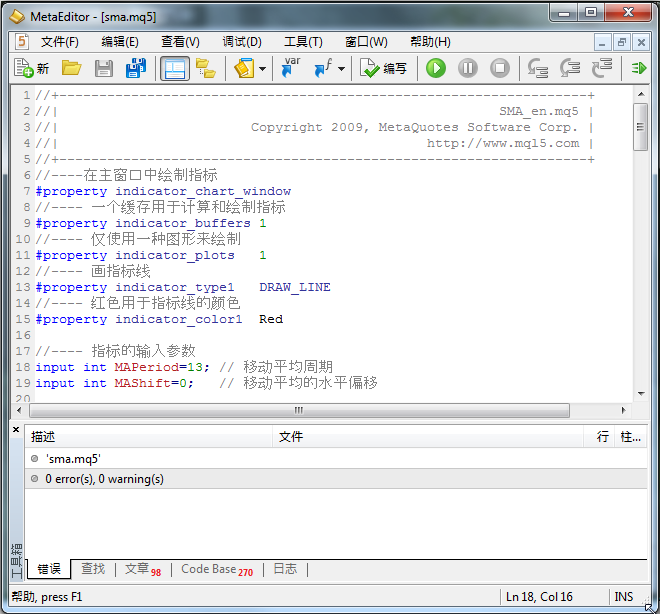Click the Save All icon
Viewport: 660px width, 615px height.
tap(136, 68)
